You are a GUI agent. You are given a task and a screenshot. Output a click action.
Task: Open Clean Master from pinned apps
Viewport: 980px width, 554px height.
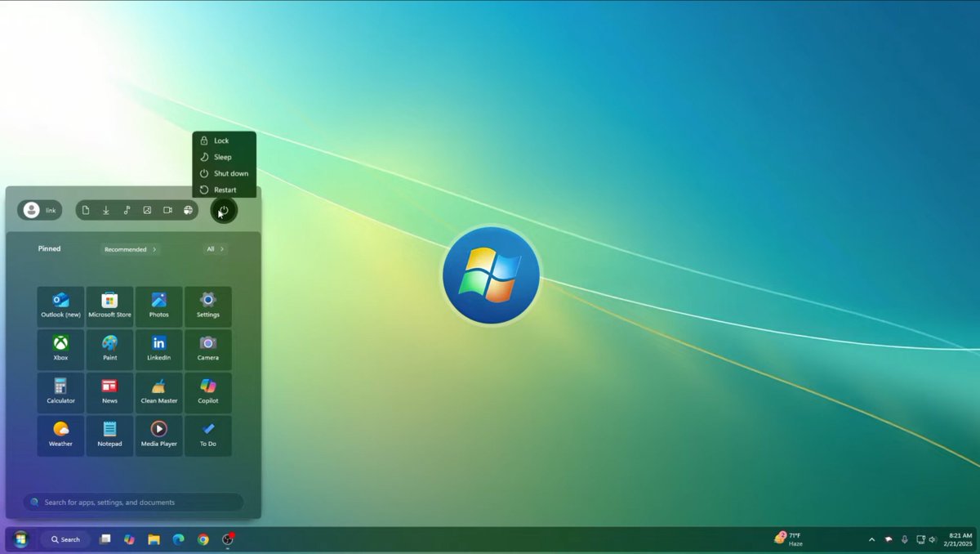158,392
